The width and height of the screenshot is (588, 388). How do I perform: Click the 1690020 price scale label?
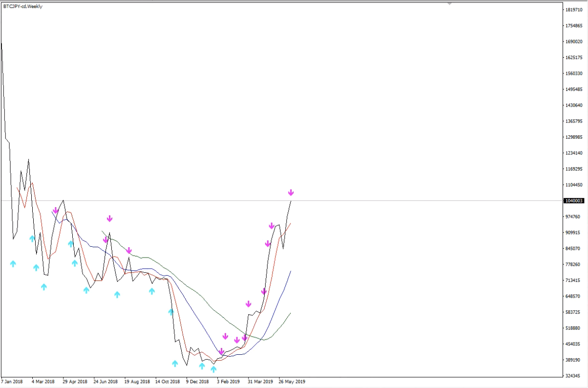[x=573, y=42]
